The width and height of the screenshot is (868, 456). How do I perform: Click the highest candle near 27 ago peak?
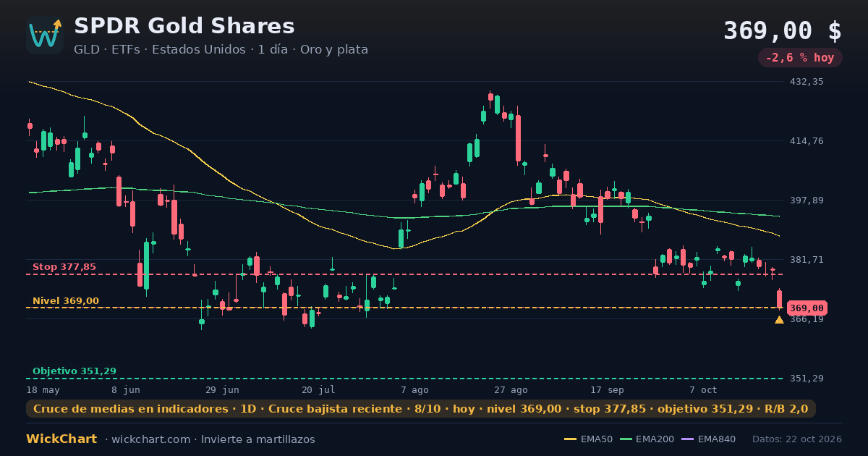(x=490, y=97)
